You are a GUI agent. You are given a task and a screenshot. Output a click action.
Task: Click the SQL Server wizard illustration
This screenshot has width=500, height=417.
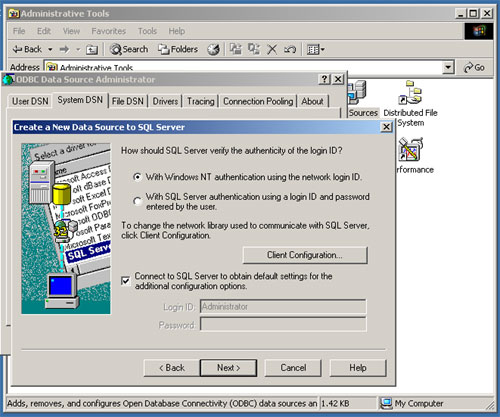(x=66, y=229)
